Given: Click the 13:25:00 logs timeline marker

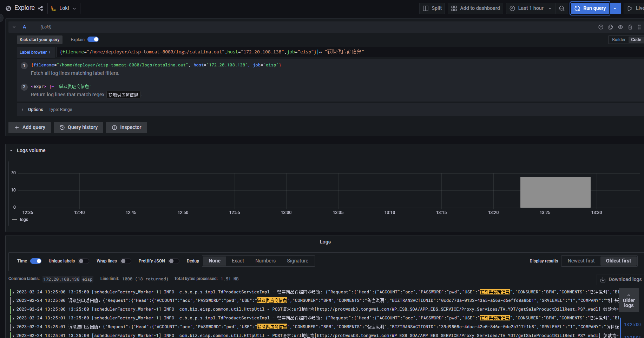Looking at the screenshot, I should click(x=632, y=325).
